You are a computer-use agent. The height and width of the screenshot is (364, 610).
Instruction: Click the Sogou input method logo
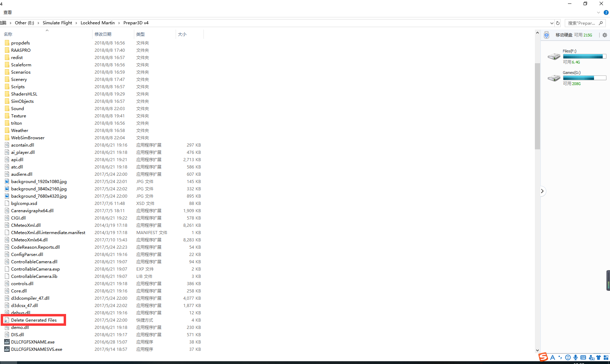[543, 357]
